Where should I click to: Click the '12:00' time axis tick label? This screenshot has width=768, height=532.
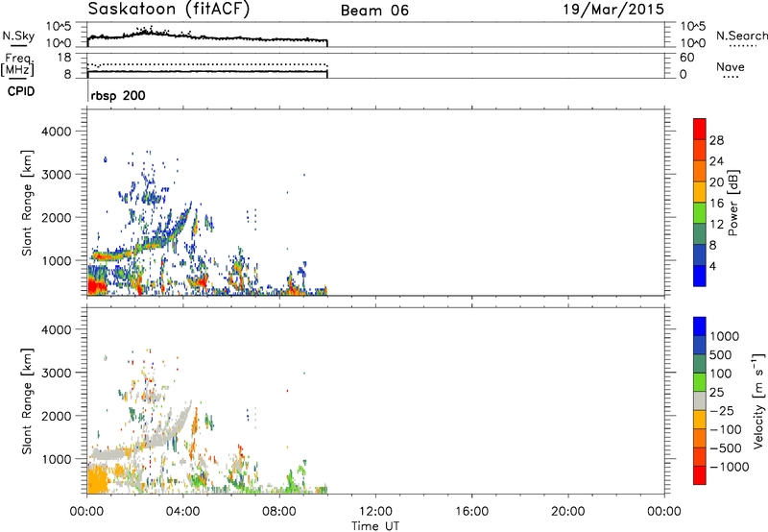(x=375, y=512)
